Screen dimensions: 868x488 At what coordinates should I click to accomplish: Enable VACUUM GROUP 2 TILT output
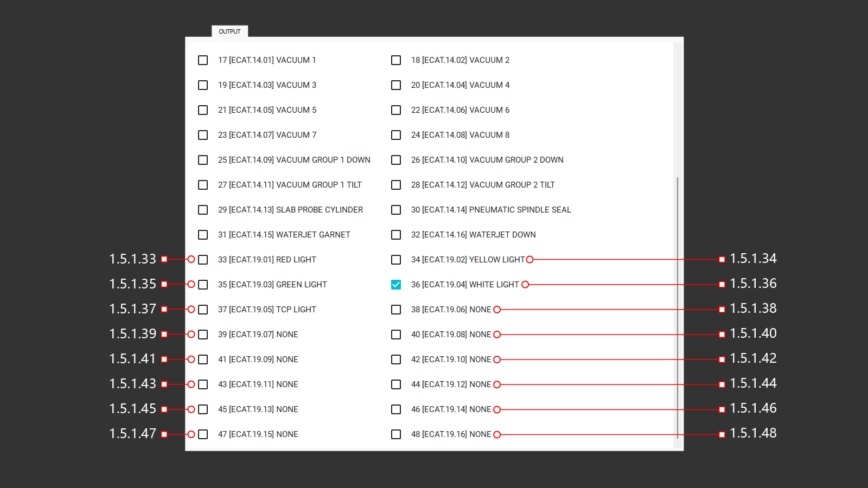pos(396,185)
